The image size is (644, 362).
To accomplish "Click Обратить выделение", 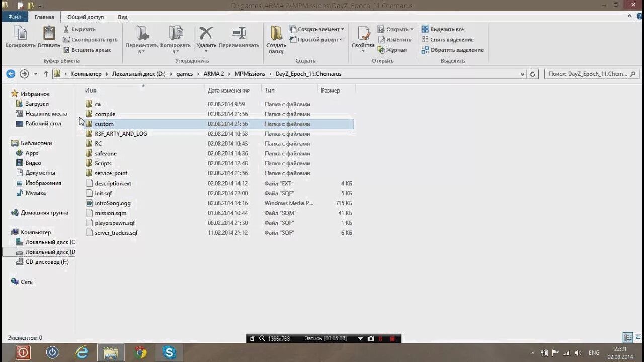I will click(x=452, y=50).
